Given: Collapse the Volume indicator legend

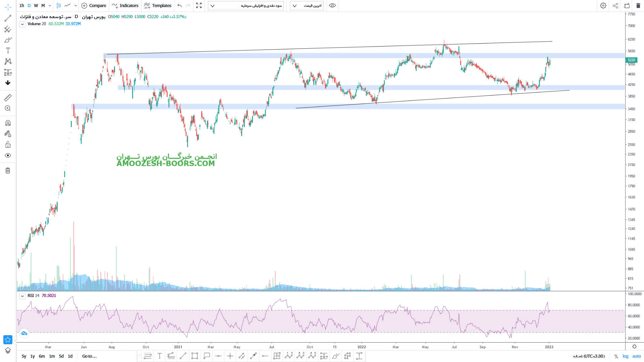Looking at the screenshot, I should pyautogui.click(x=22, y=24).
